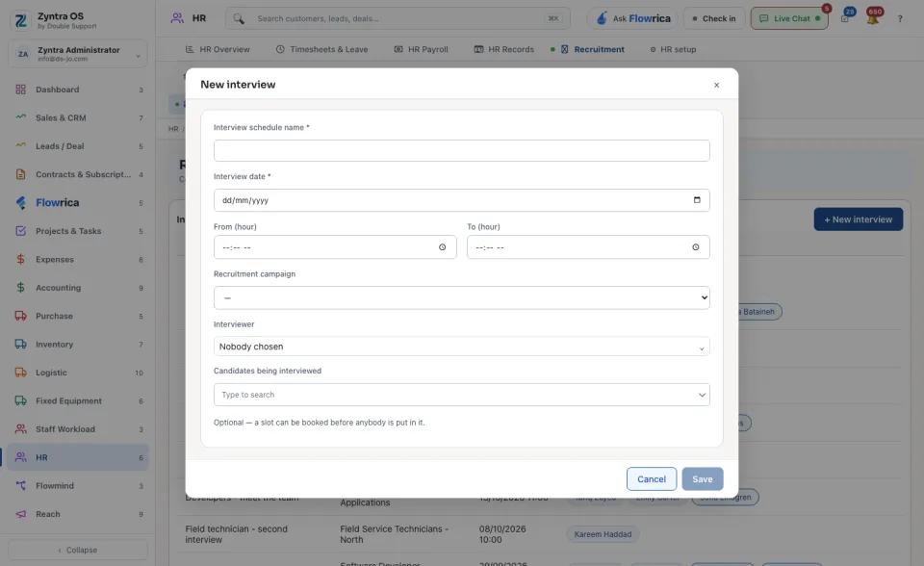The height and width of the screenshot is (566, 924).
Task: Click the global search customers field
Action: [x=398, y=18]
